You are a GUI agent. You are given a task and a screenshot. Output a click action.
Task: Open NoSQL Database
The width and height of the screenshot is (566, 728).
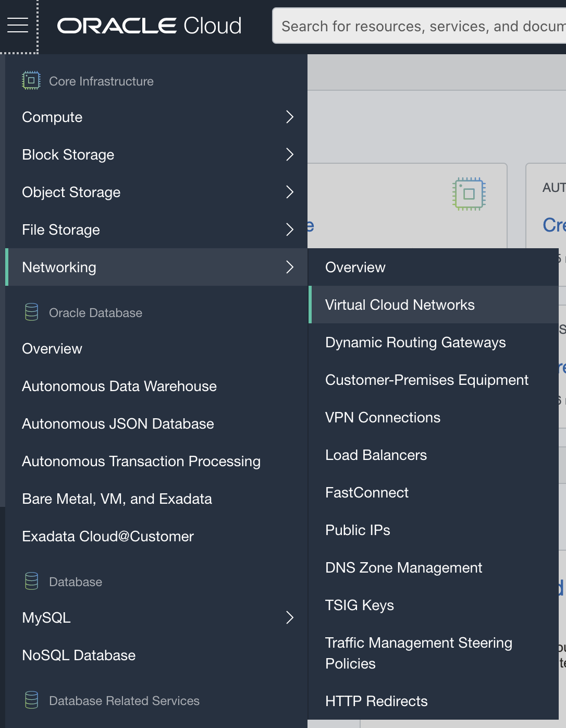click(156, 655)
